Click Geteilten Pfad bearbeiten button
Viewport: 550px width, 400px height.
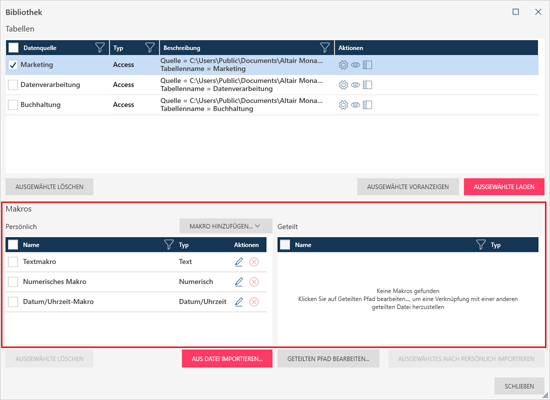click(x=328, y=359)
